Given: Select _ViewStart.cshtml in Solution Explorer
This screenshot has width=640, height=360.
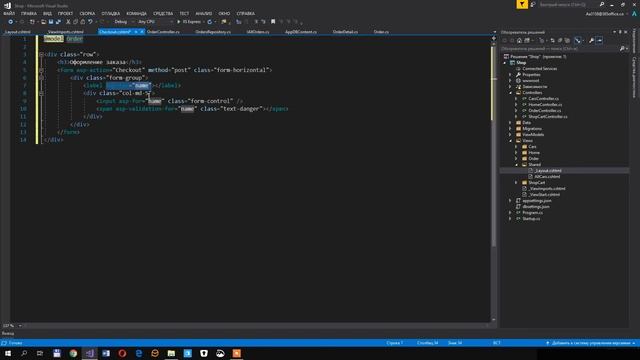Looking at the screenshot, I should (x=544, y=195).
